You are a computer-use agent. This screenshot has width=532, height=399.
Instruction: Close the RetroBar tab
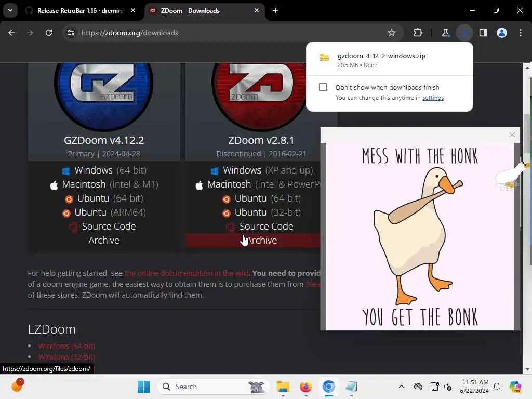tap(133, 10)
